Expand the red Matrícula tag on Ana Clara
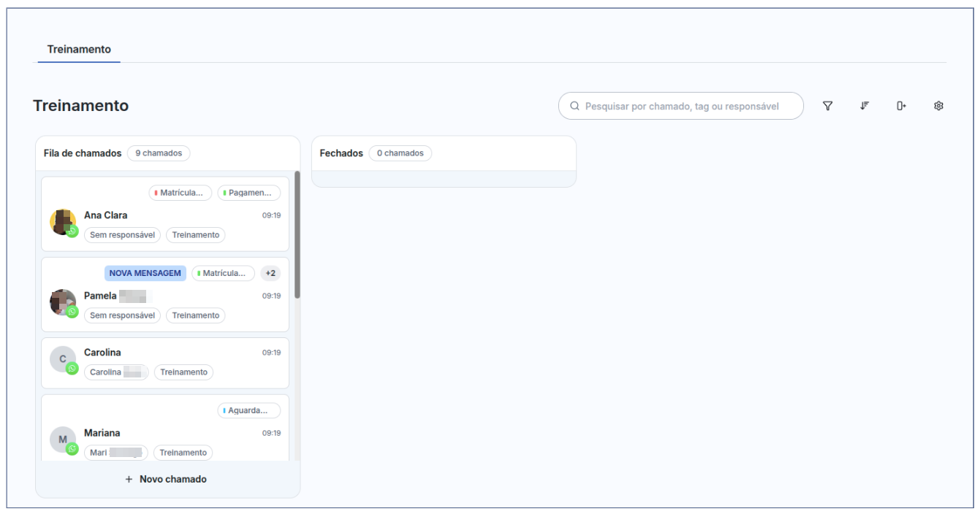 pyautogui.click(x=180, y=193)
